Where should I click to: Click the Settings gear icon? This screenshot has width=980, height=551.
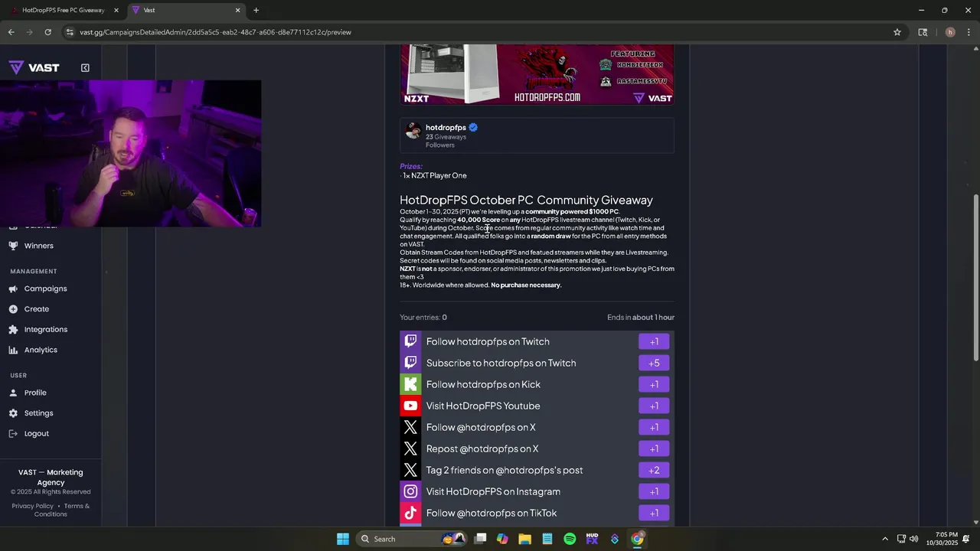pyautogui.click(x=13, y=413)
